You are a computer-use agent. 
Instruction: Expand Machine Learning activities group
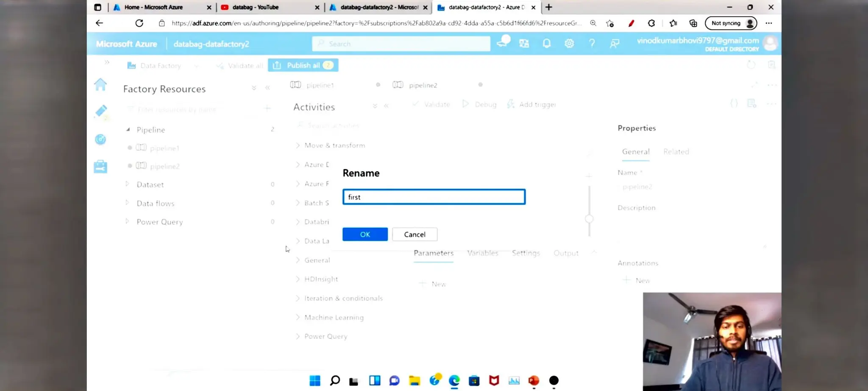[334, 317]
